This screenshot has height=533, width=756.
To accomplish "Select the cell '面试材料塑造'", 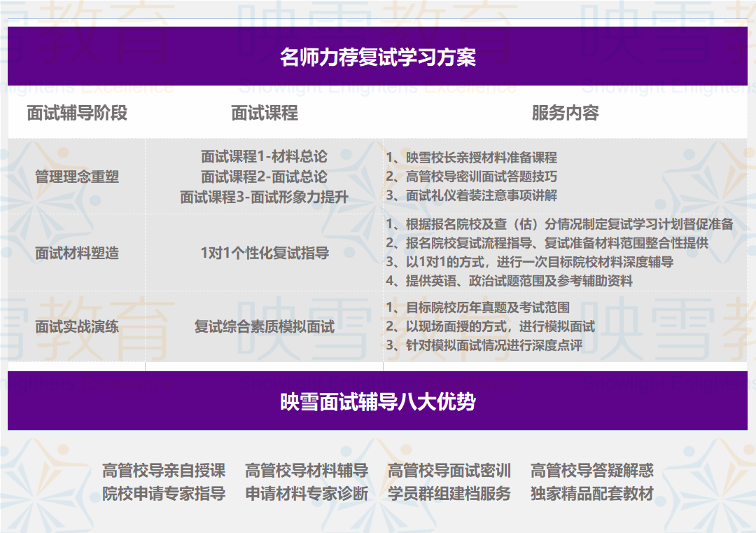I will (x=77, y=253).
